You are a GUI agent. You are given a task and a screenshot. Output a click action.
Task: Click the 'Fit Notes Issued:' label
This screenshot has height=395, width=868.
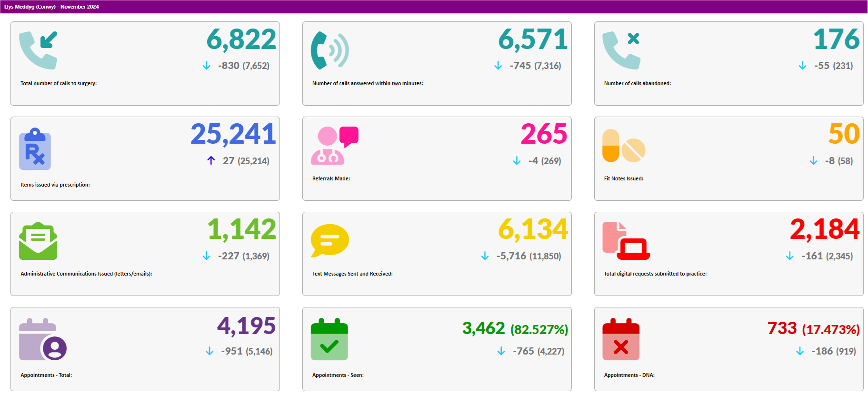(x=624, y=178)
